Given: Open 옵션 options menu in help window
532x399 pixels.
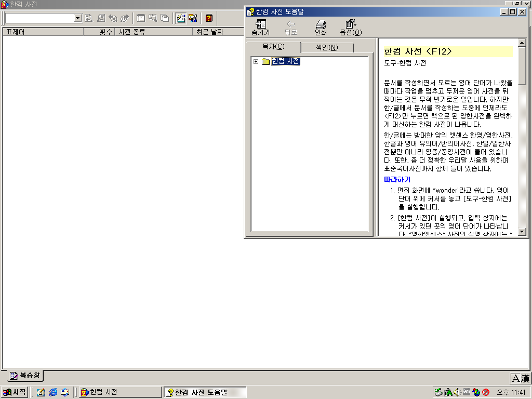Looking at the screenshot, I should click(x=351, y=27).
